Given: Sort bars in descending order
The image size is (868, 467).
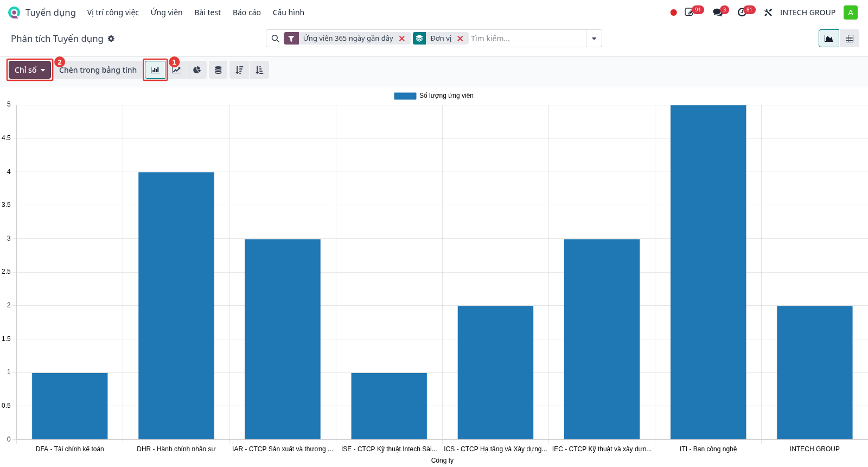Looking at the screenshot, I should click(x=239, y=70).
